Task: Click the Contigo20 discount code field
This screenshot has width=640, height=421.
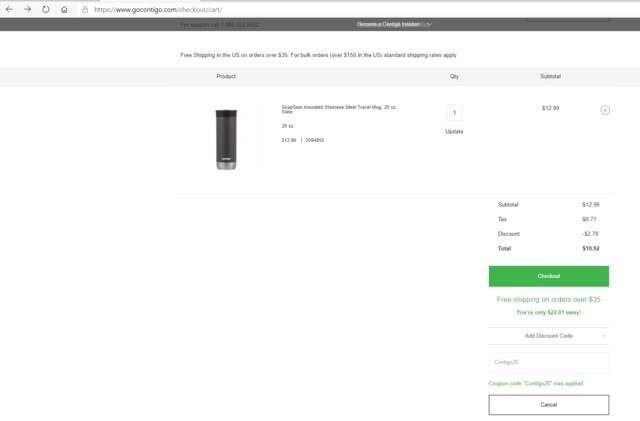Action: pyautogui.click(x=549, y=362)
